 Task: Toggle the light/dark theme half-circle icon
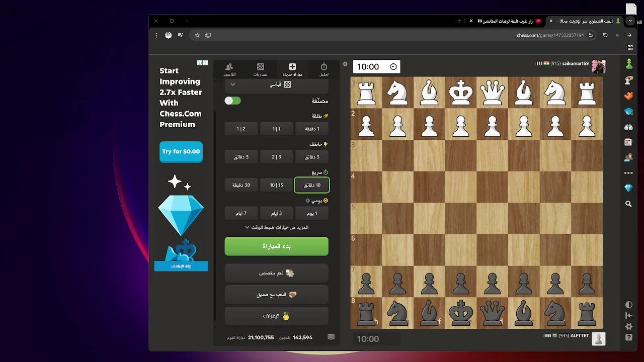click(629, 305)
